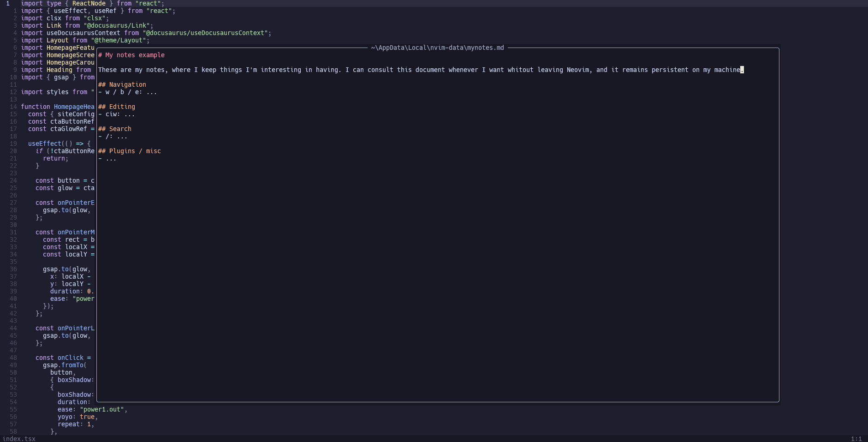Click the "@docusaurus/Link" import string
Viewport: 868px width, 442px height.
coord(118,25)
